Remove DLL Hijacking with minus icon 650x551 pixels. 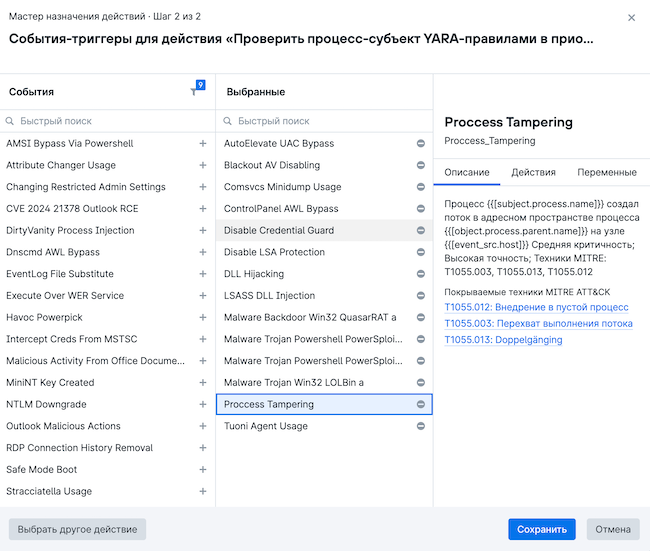(421, 274)
